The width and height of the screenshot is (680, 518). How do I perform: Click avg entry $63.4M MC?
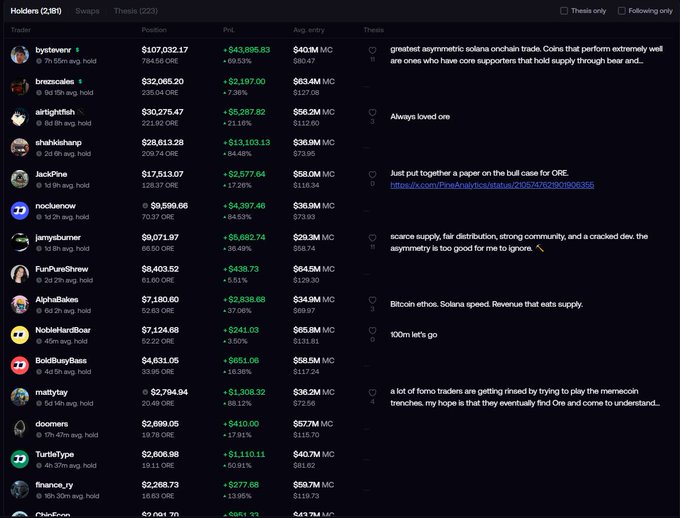pos(314,81)
